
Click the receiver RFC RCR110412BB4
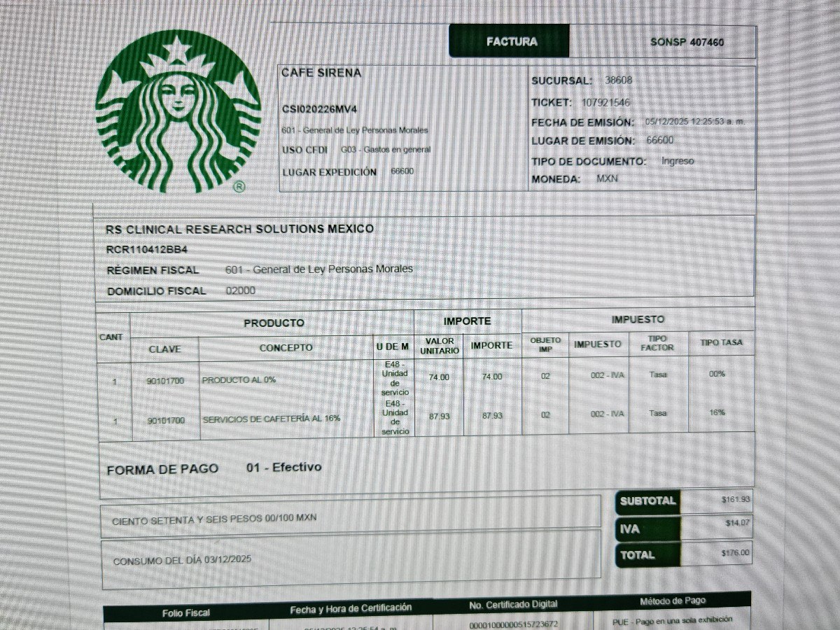pyautogui.click(x=146, y=249)
